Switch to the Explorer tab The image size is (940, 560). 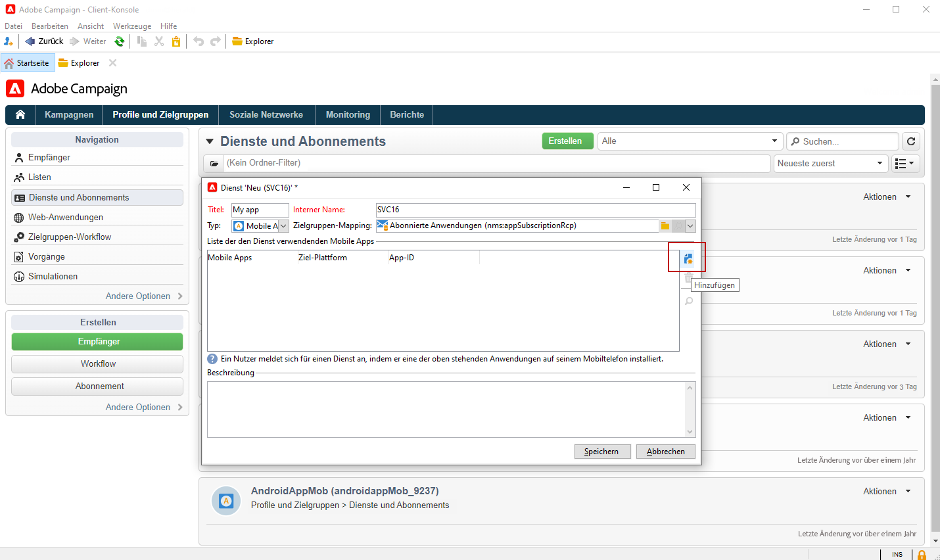pos(79,63)
